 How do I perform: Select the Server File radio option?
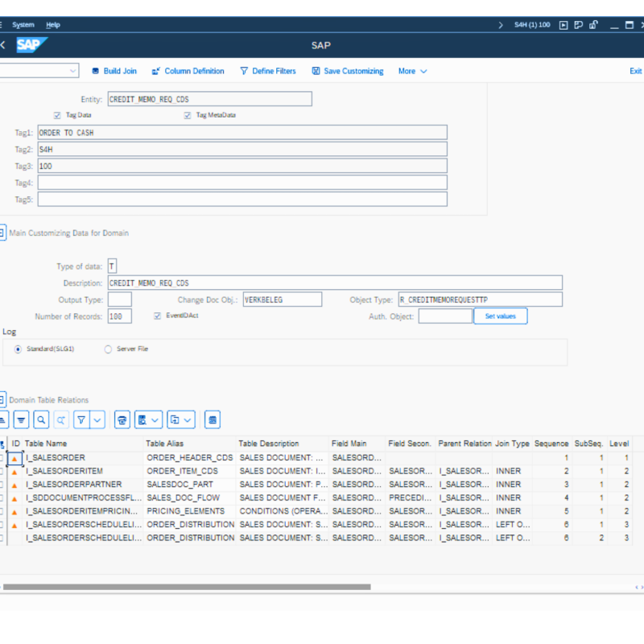109,349
